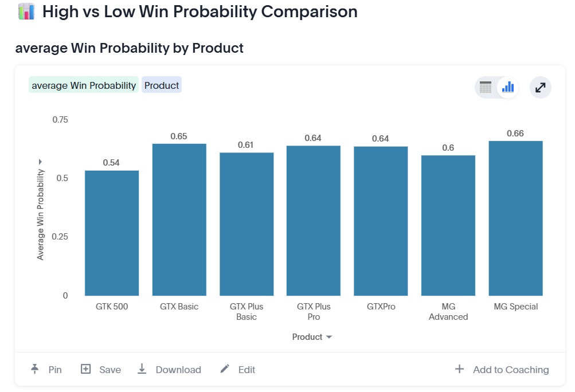This screenshot has width=575, height=392.
Task: Click the GTX Basic bar
Action: coord(179,219)
